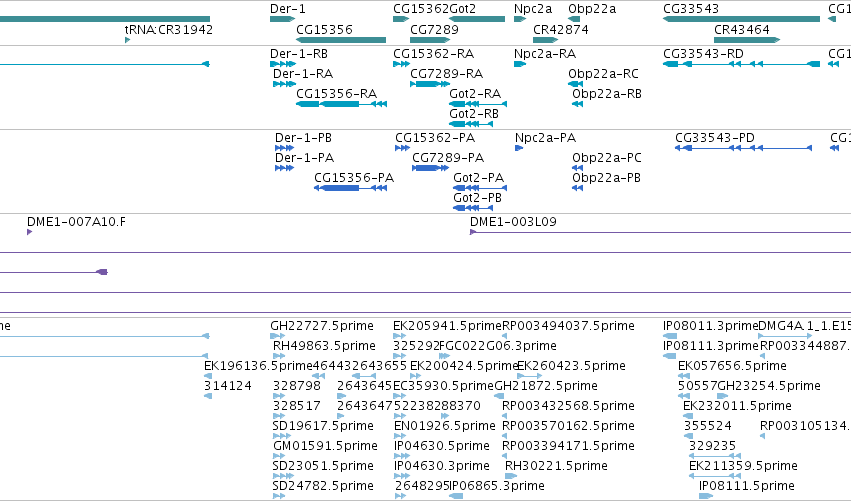Image resolution: width=851 pixels, height=501 pixels.
Task: Select EST SD24782.5prime label
Action: click(323, 486)
